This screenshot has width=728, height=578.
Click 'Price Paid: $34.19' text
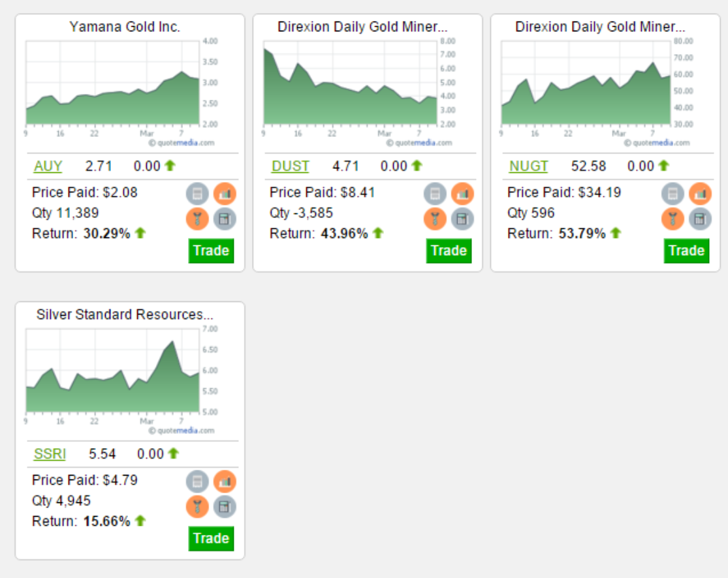coord(564,192)
